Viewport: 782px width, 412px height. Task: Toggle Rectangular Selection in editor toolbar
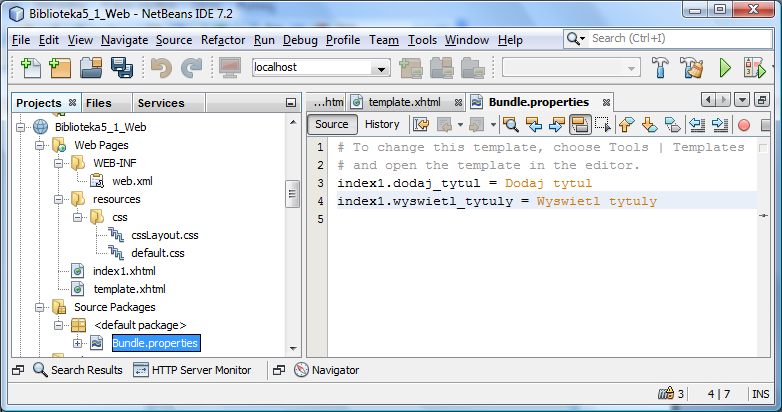[602, 124]
